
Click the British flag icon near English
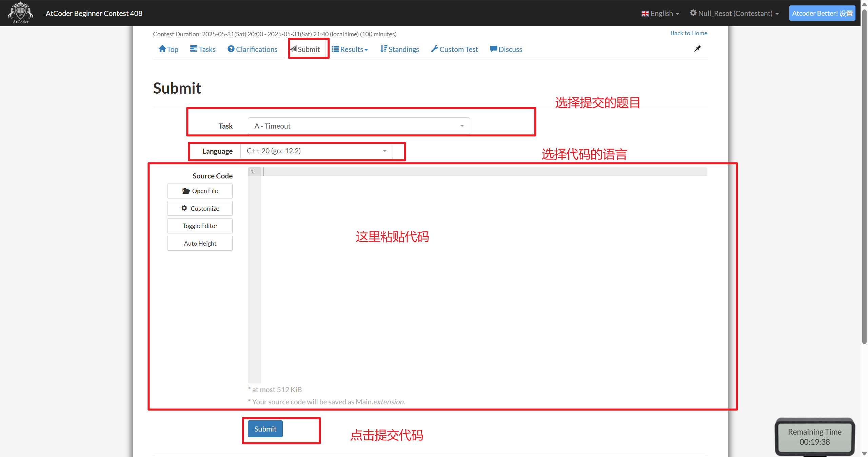click(x=645, y=13)
